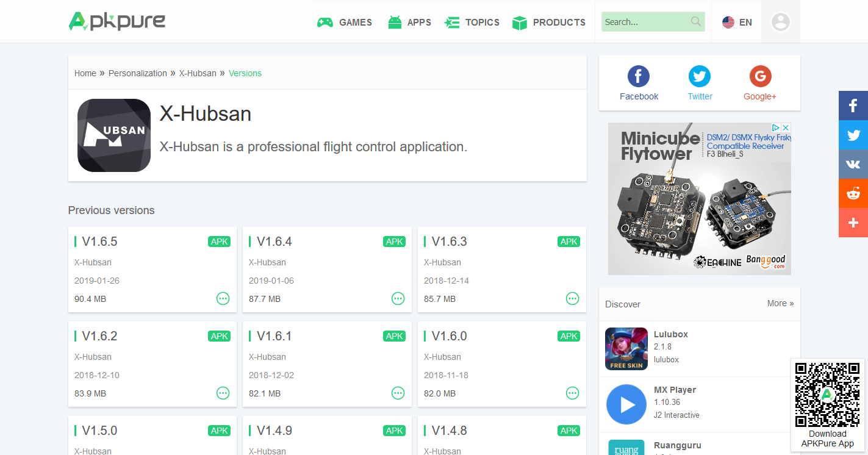Open the Topics menu
Viewport: 868px width, 455px height.
pyautogui.click(x=472, y=23)
